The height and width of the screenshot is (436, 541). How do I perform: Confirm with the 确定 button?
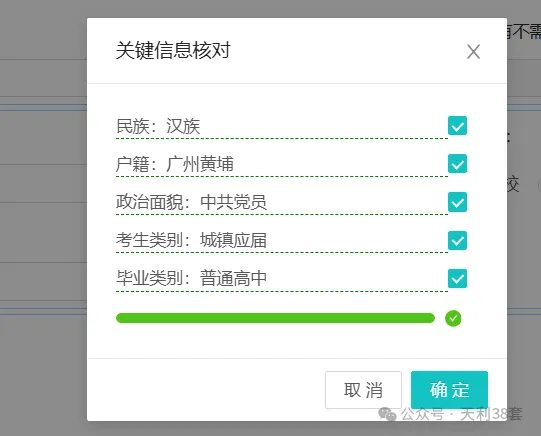449,390
